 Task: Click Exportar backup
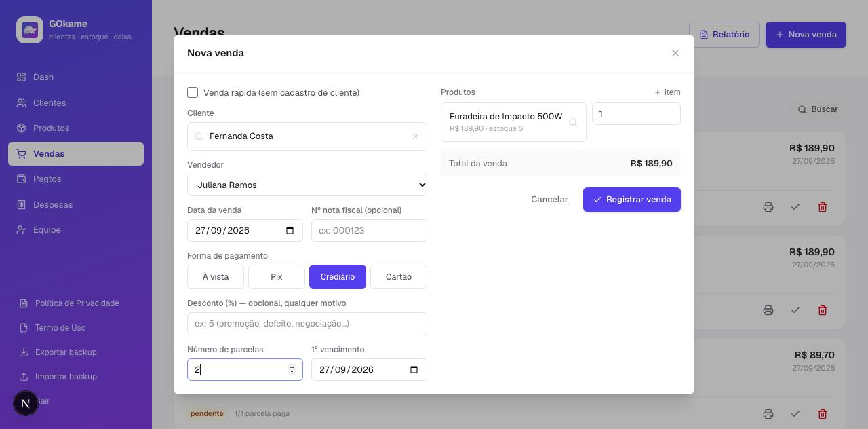click(x=76, y=352)
